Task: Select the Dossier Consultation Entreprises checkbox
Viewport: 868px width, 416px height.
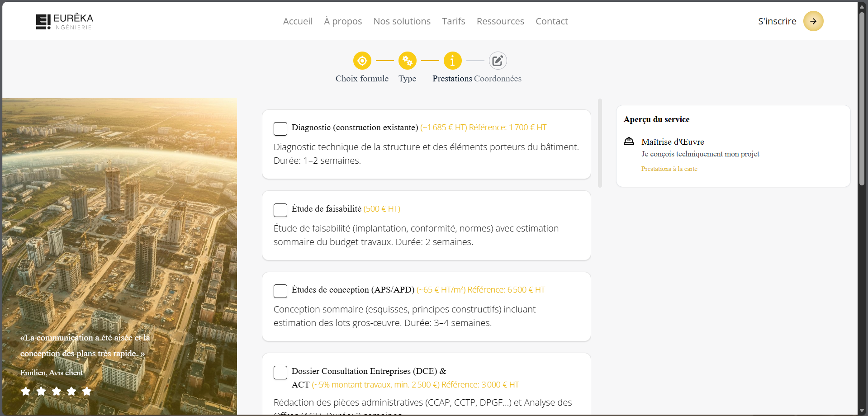Action: pyautogui.click(x=280, y=373)
